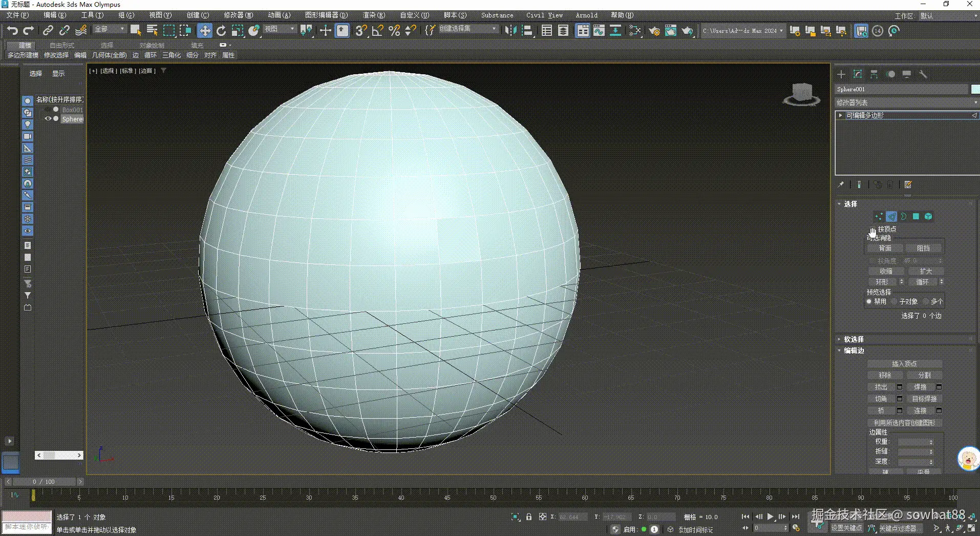Select the Vertex sub-object mode icon
Viewport: 980px width, 536px height.
(x=879, y=216)
